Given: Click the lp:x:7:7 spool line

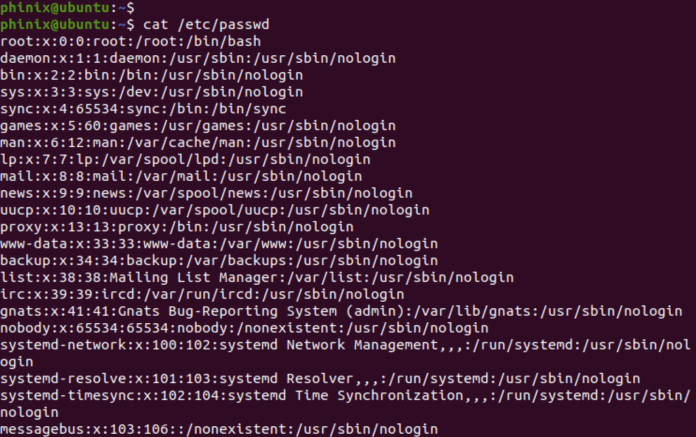Looking at the screenshot, I should [185, 159].
